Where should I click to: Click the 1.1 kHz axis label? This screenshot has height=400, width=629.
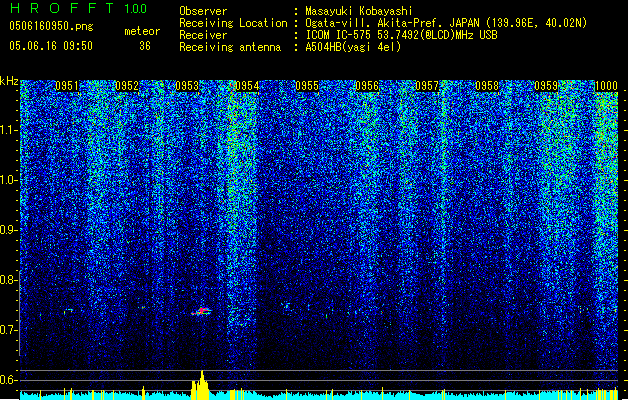pos(9,130)
